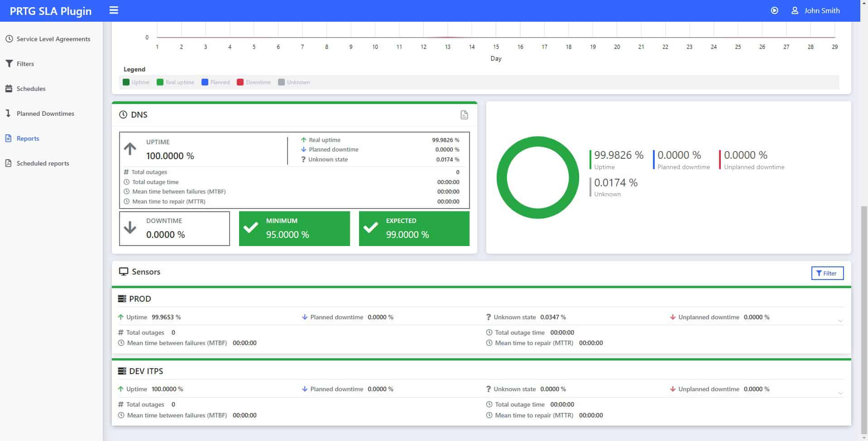Select Reports in the sidebar
Viewport: 868px width, 441px height.
(28, 138)
